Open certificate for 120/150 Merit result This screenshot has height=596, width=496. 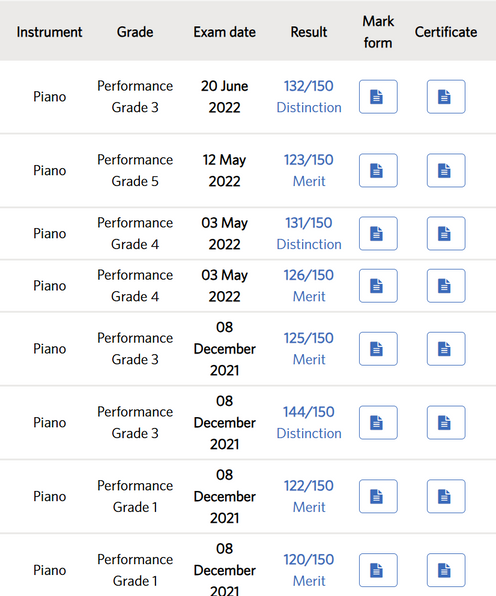coord(446,570)
